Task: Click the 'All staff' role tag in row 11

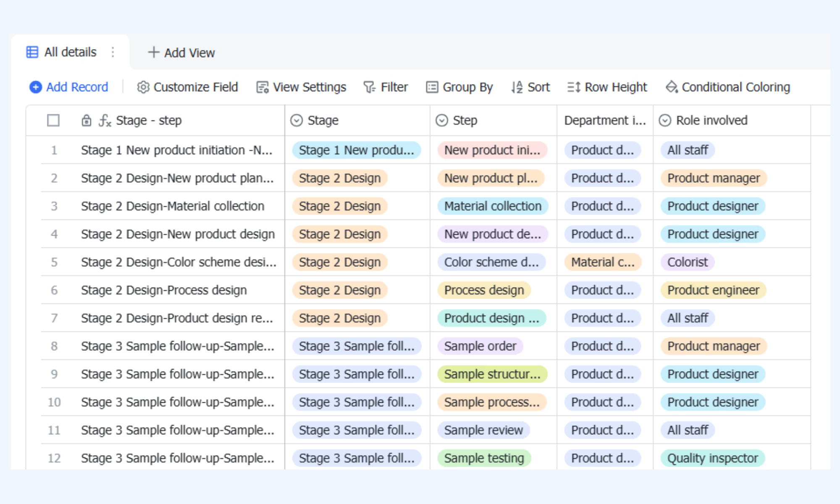Action: 688,430
